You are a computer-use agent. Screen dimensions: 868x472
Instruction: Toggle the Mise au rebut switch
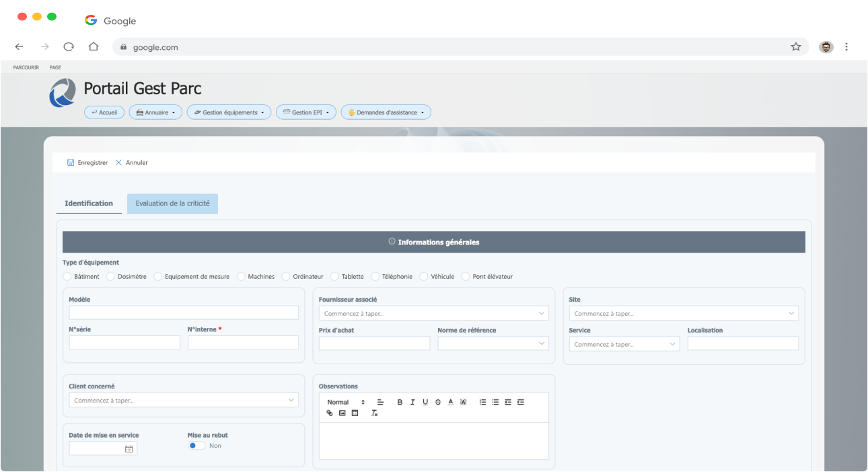(196, 446)
